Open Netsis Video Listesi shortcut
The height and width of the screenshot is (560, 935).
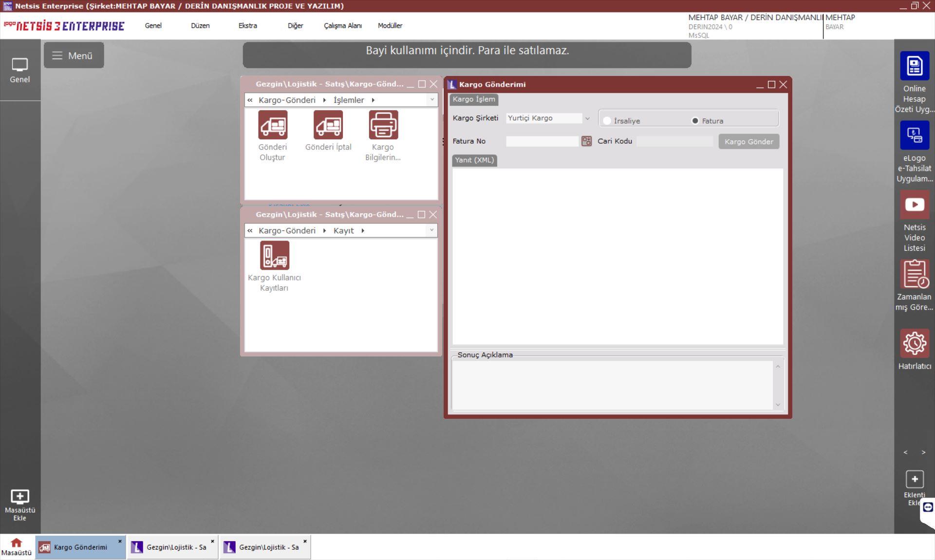915,205
